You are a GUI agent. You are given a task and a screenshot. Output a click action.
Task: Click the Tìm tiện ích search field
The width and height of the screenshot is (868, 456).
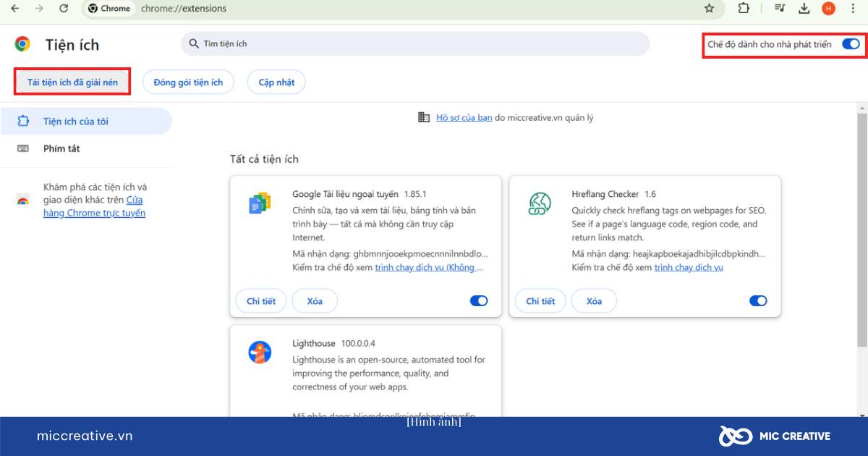click(x=415, y=43)
